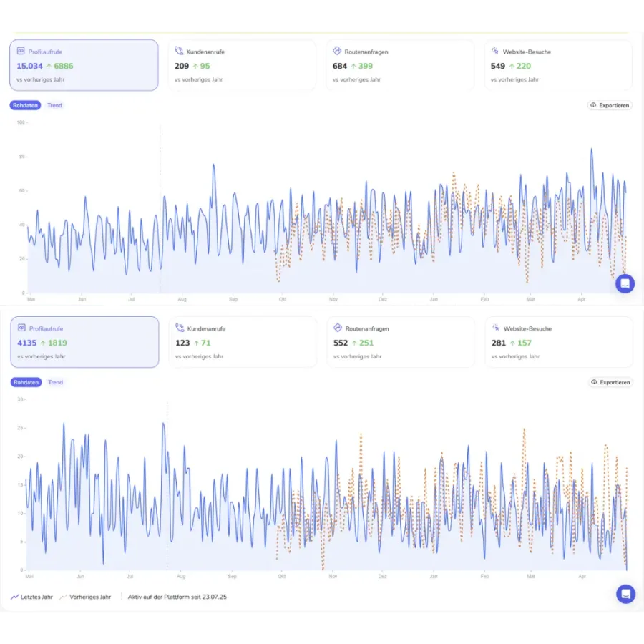
Task: Click the Aug label on upper chart axis
Action: (x=182, y=299)
